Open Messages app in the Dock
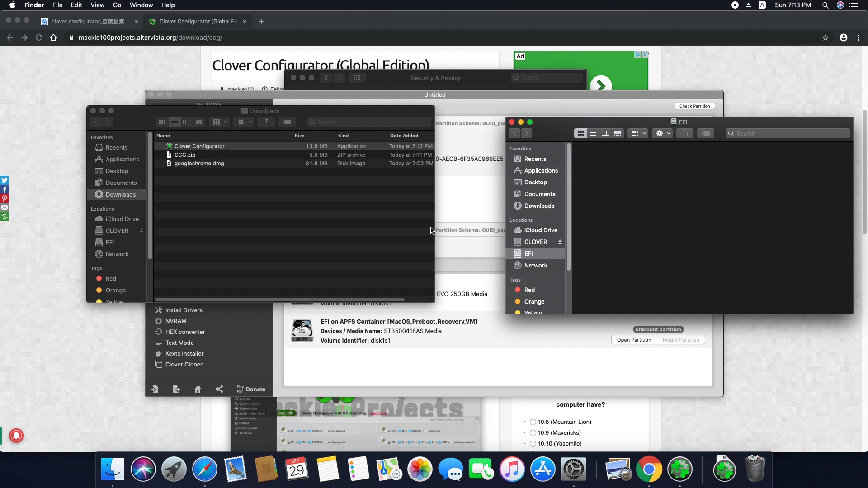The width and height of the screenshot is (868, 488). (x=450, y=469)
